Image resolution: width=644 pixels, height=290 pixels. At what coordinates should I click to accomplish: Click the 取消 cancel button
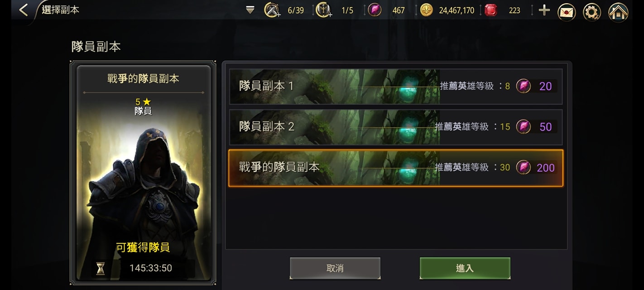click(x=335, y=268)
